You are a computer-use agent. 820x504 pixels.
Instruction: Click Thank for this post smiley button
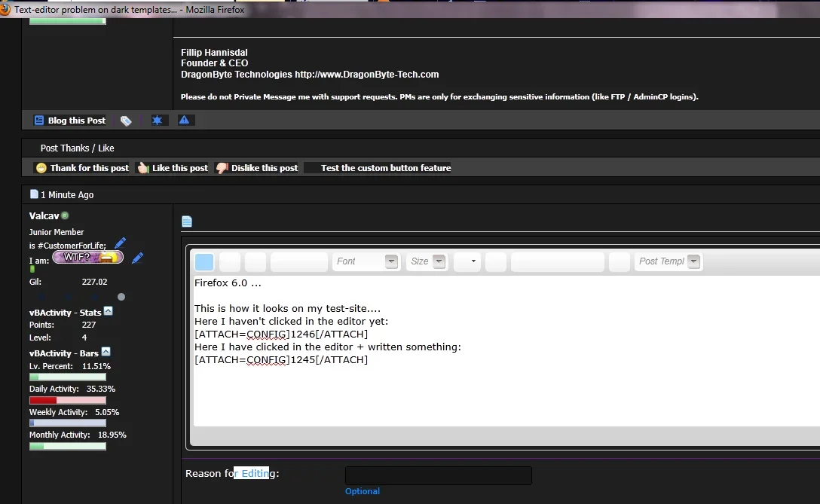click(82, 168)
